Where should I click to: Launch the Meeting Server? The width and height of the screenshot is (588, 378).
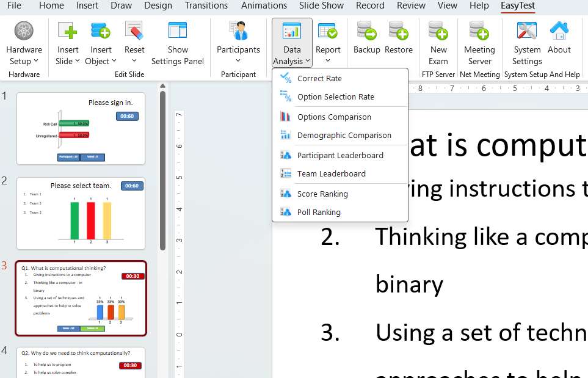[479, 32]
